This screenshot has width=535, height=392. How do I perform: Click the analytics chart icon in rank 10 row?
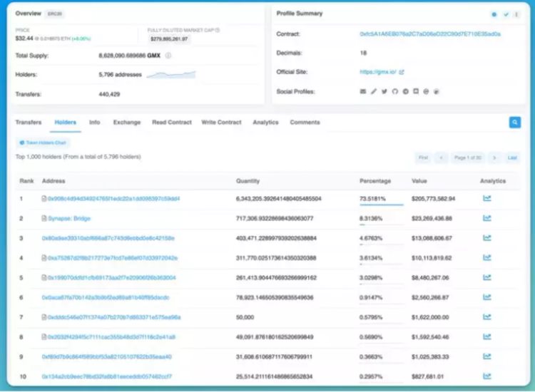coord(486,376)
